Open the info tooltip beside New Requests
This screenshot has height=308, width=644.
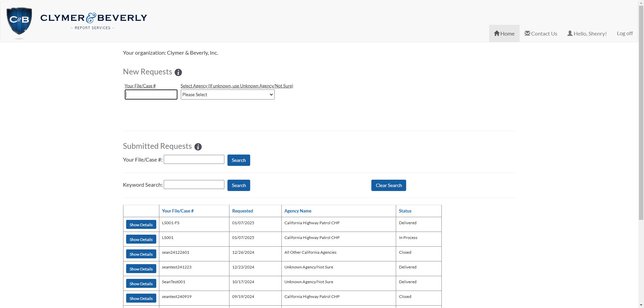click(x=178, y=72)
